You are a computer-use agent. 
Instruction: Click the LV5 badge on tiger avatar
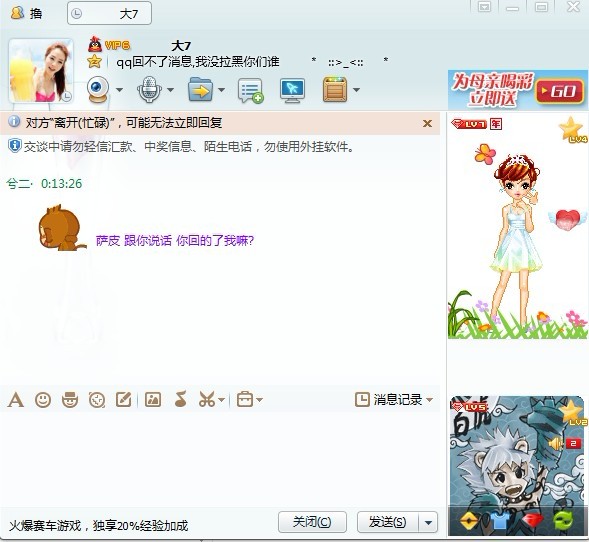469,407
